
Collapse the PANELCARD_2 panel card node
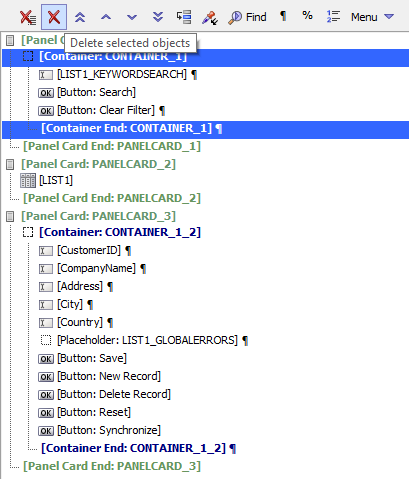point(10,164)
